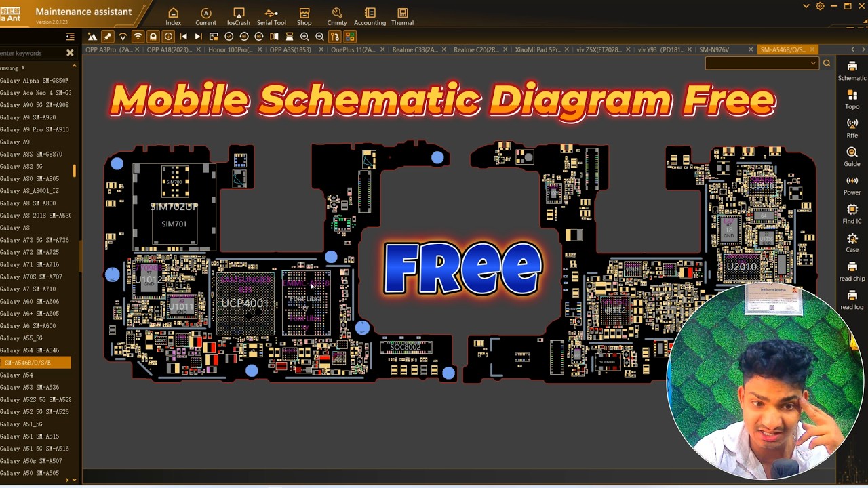Switch to Topo view

[x=852, y=99]
